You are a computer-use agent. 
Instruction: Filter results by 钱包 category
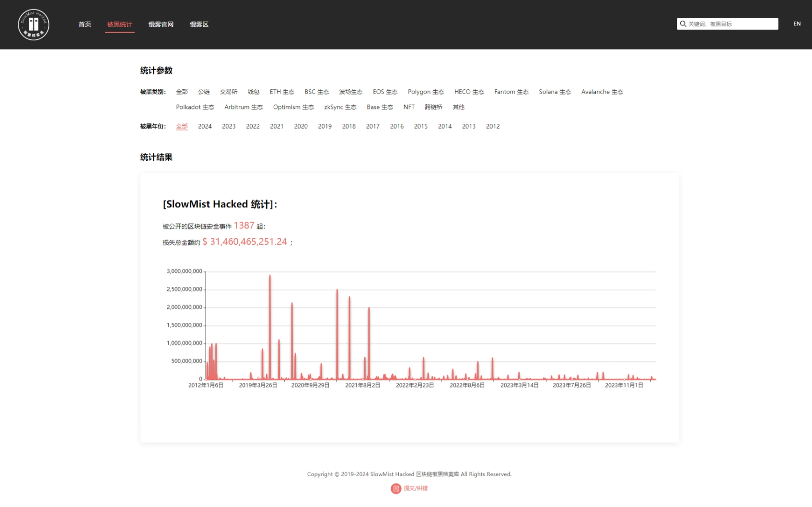pyautogui.click(x=254, y=92)
